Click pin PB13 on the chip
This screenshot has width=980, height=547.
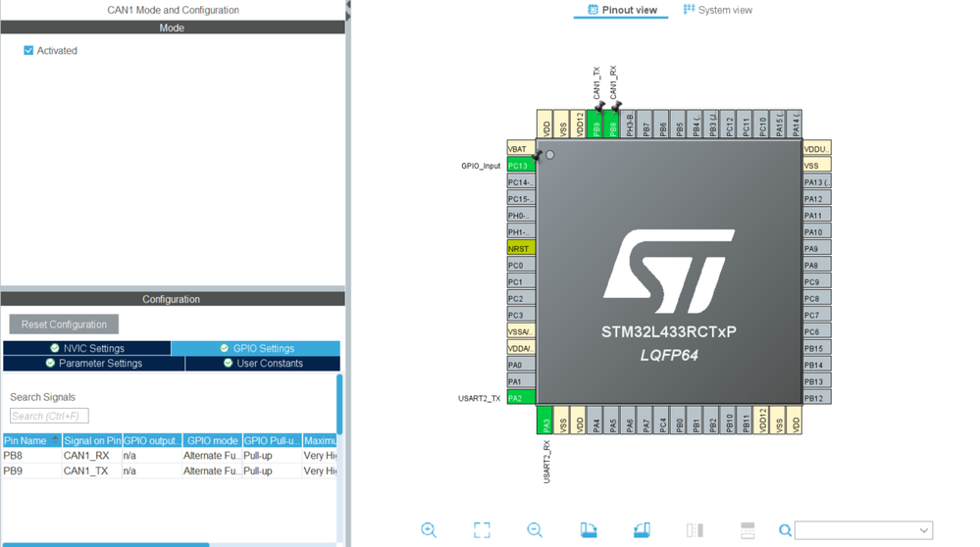(x=817, y=381)
